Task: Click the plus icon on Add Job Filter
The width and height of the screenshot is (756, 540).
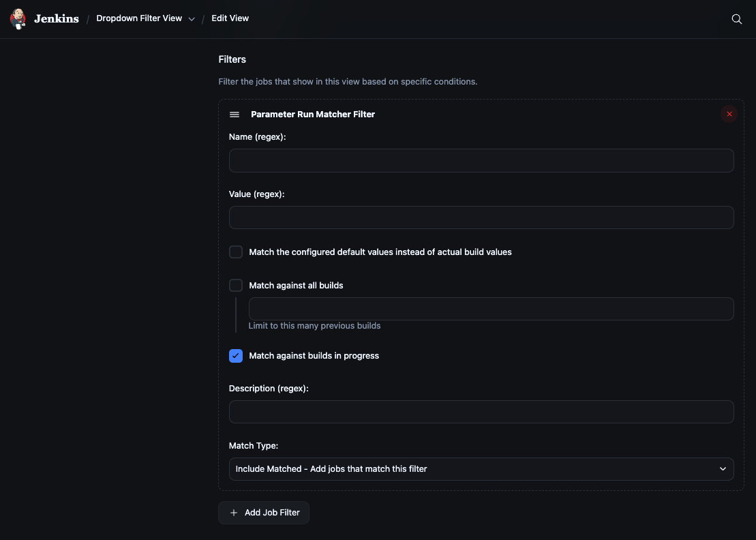Action: pos(234,512)
